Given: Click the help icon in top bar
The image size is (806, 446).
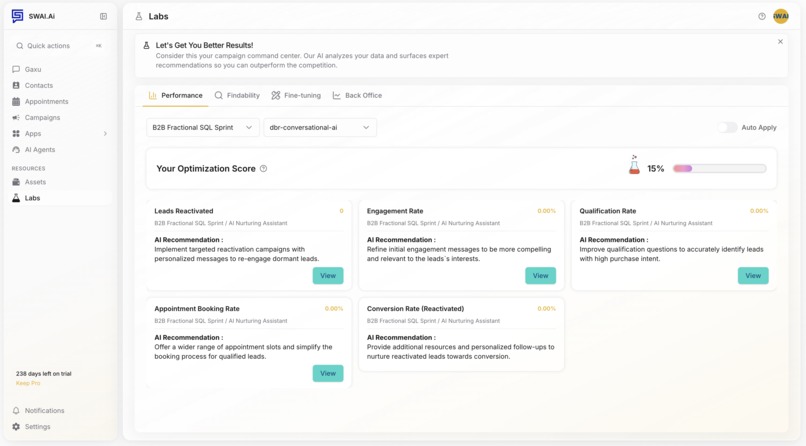Looking at the screenshot, I should [762, 16].
